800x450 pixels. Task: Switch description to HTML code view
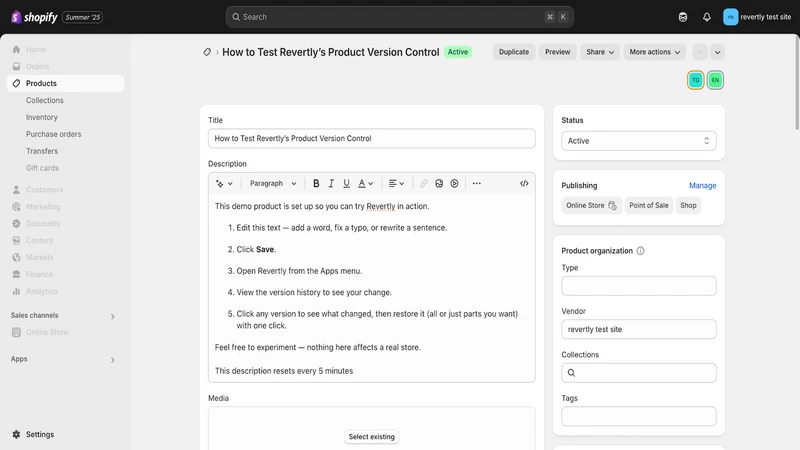[524, 184]
